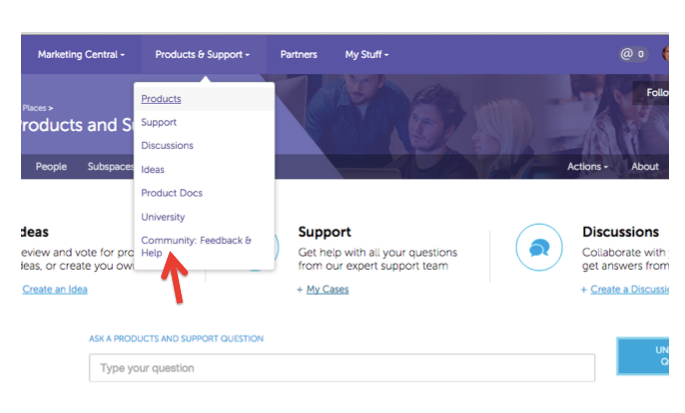Choose University from the dropdown
The image size is (685, 413).
163,217
